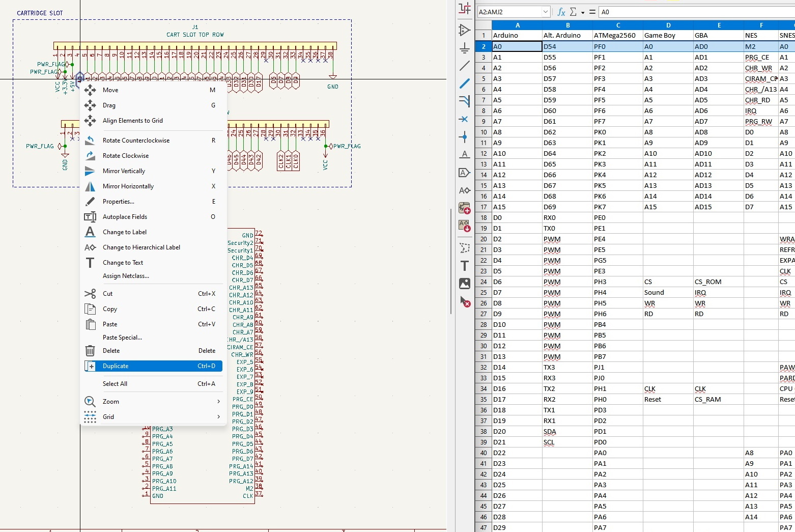Open the Name Box dropdown
This screenshot has height=532, width=795.
coord(546,12)
